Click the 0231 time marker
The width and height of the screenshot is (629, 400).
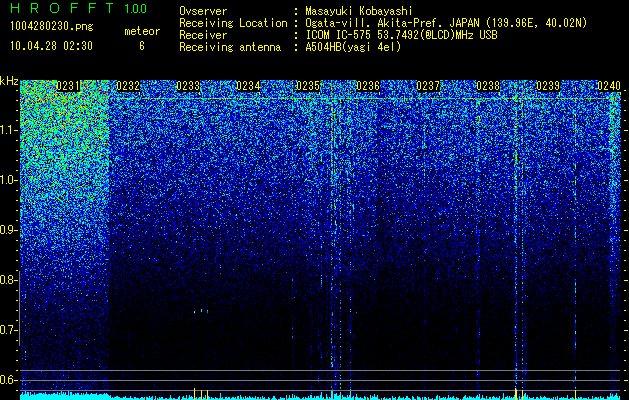click(68, 86)
